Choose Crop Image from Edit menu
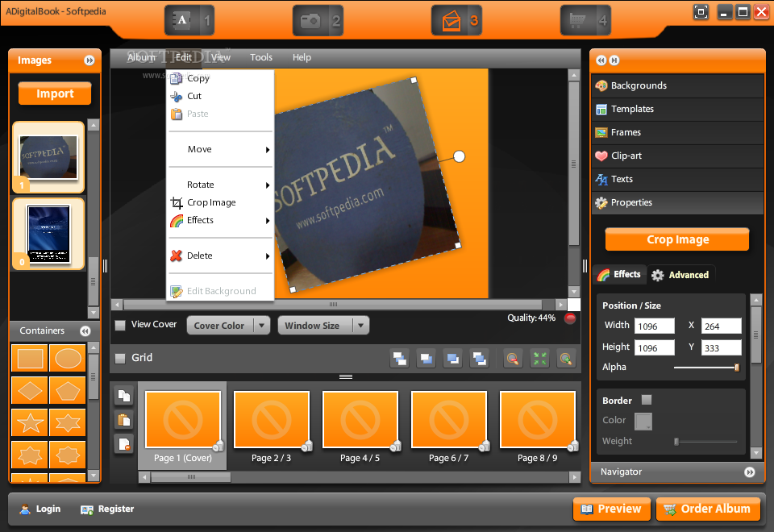 (x=220, y=202)
